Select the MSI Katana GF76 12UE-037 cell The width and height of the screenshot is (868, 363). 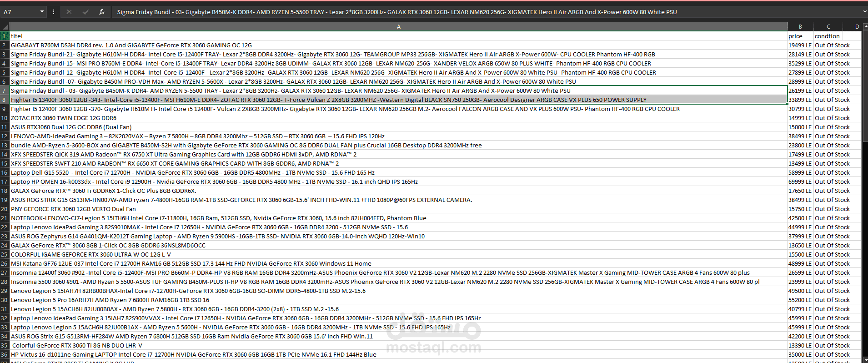(x=398, y=263)
